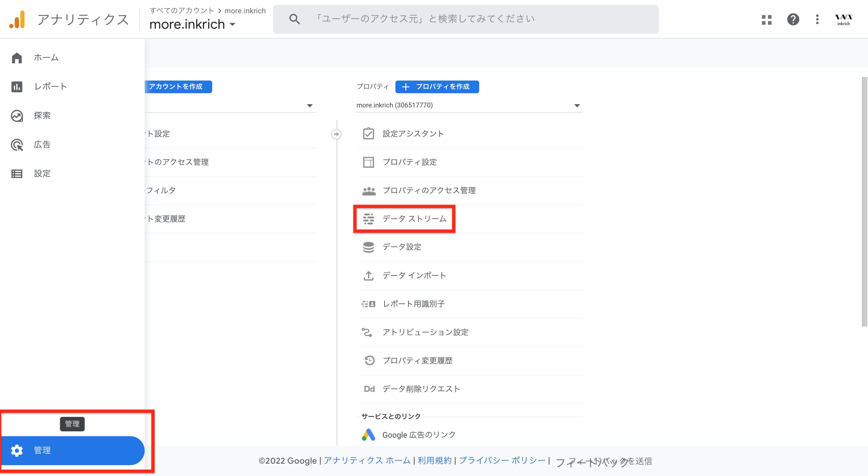Click the Admin gear icon
The height and width of the screenshot is (476, 868).
(x=17, y=450)
